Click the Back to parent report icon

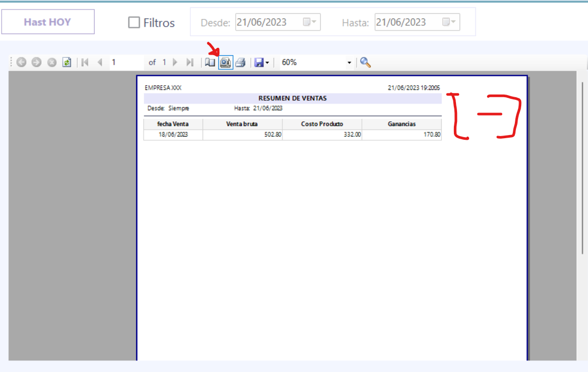[21, 63]
